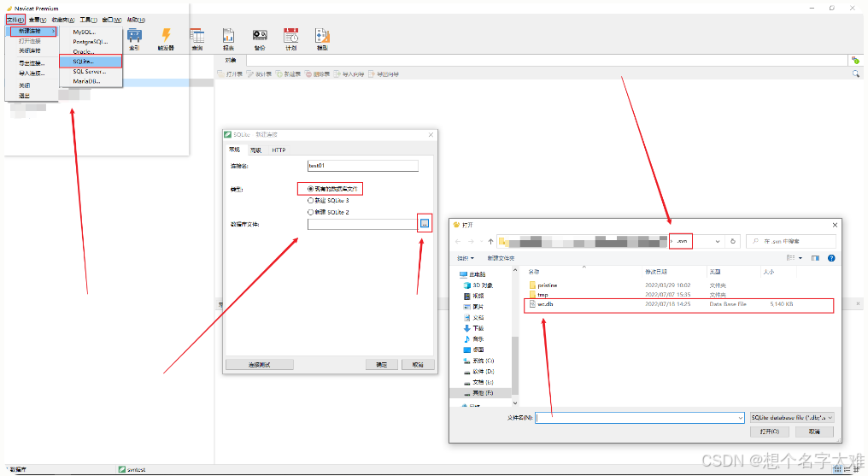Refresh the folder path in Open dialog
Viewport: 868px width, 476px height.
(733, 241)
